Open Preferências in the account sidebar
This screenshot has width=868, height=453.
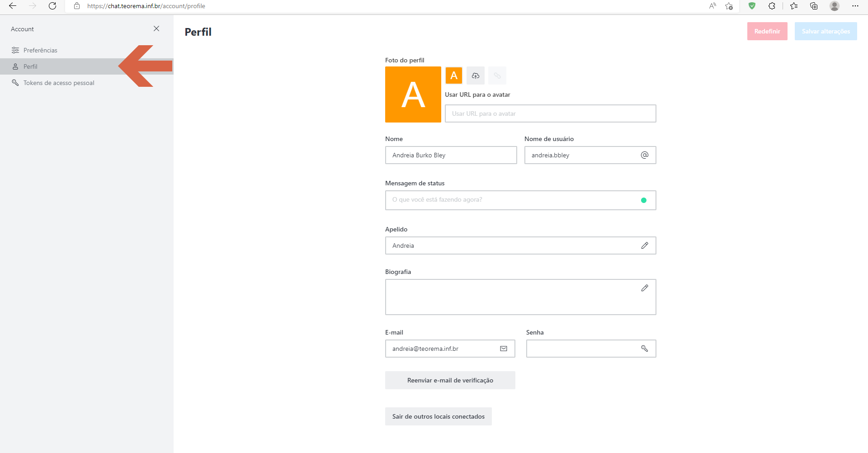click(87, 50)
